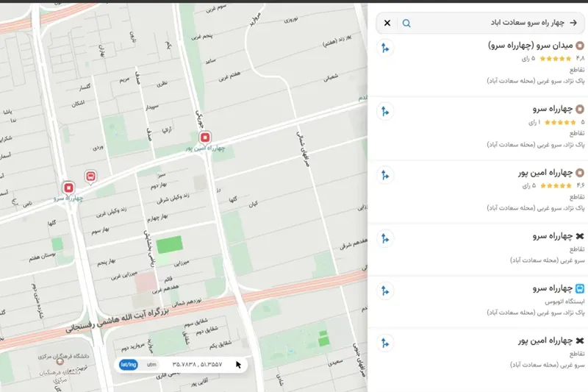Screen dimensions: 588x392
Task: Click the دانشگاه فرهنگیان مرکزی map marker
Action: [x=60, y=362]
